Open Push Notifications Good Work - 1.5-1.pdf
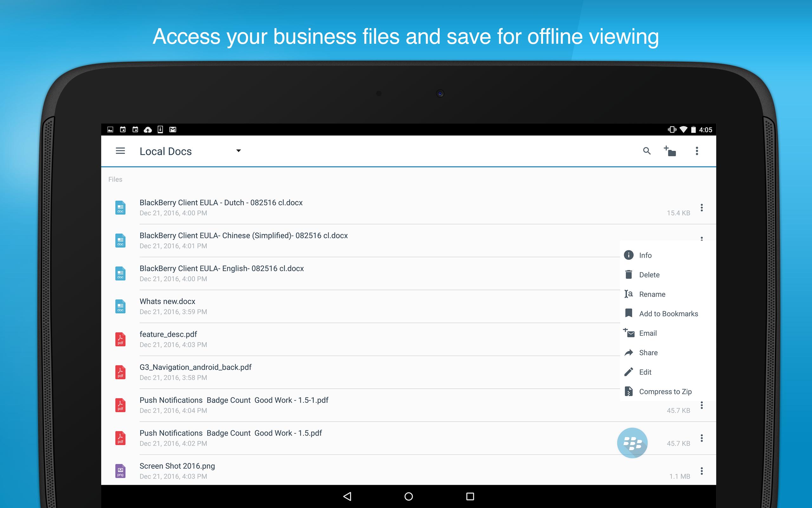812x508 pixels. (408, 405)
